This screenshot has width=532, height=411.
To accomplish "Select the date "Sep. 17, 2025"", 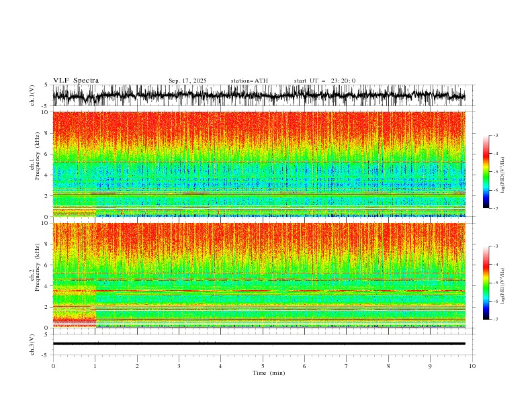I will point(187,81).
